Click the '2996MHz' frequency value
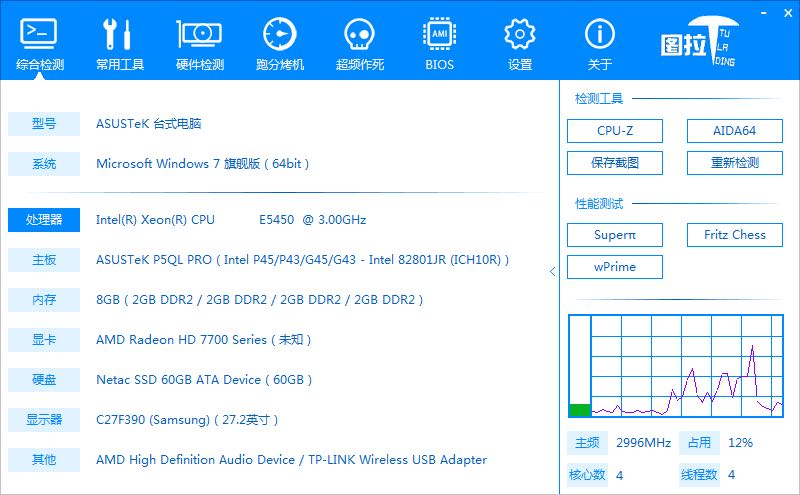 click(x=643, y=443)
